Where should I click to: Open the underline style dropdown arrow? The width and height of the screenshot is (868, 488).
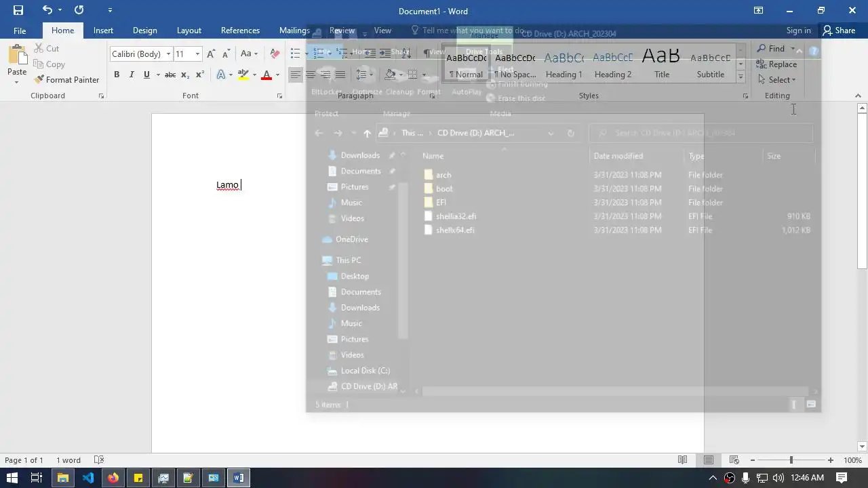coord(158,75)
